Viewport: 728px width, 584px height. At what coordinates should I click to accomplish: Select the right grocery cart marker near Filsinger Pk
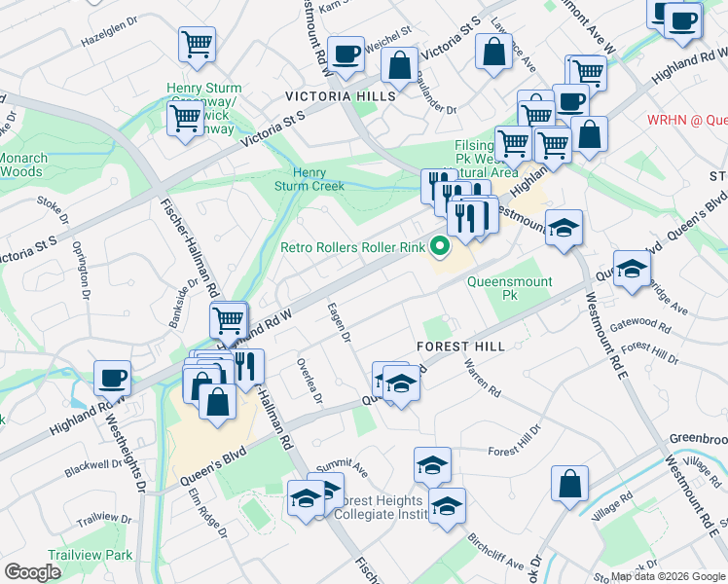pyautogui.click(x=553, y=146)
